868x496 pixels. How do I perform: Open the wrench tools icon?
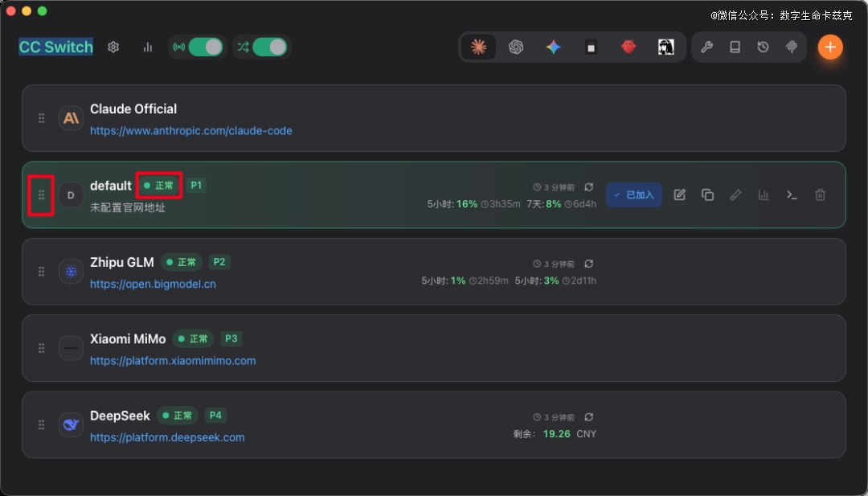[x=706, y=47]
